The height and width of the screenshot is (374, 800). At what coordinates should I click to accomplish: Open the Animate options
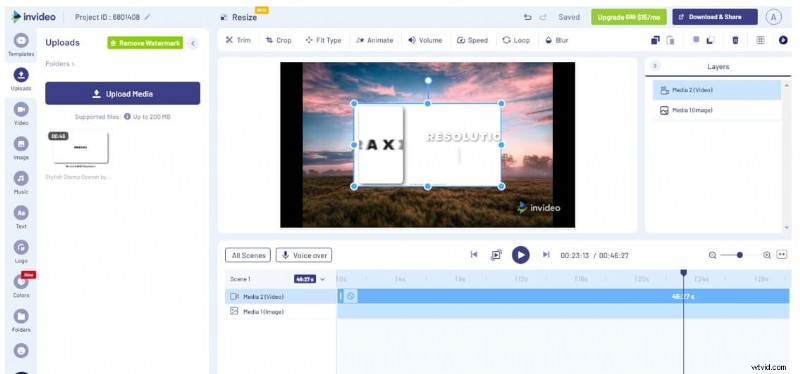[375, 40]
